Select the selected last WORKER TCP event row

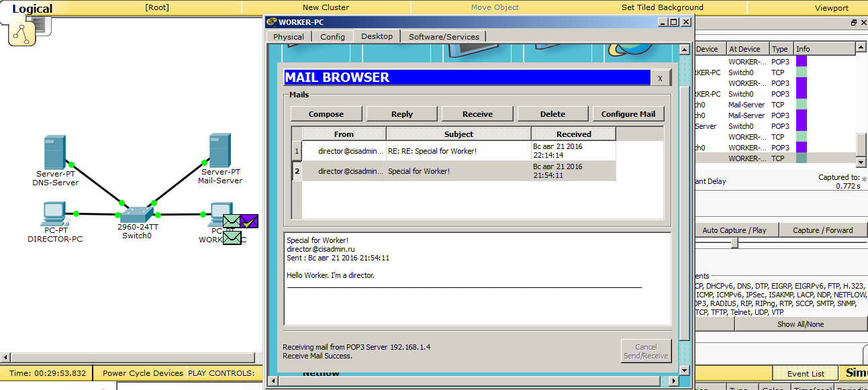point(775,158)
